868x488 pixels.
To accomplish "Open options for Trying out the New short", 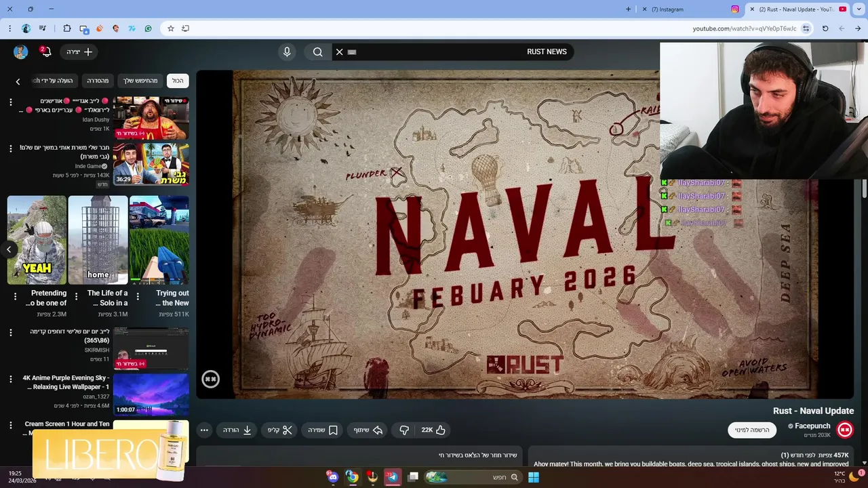I will point(138,296).
